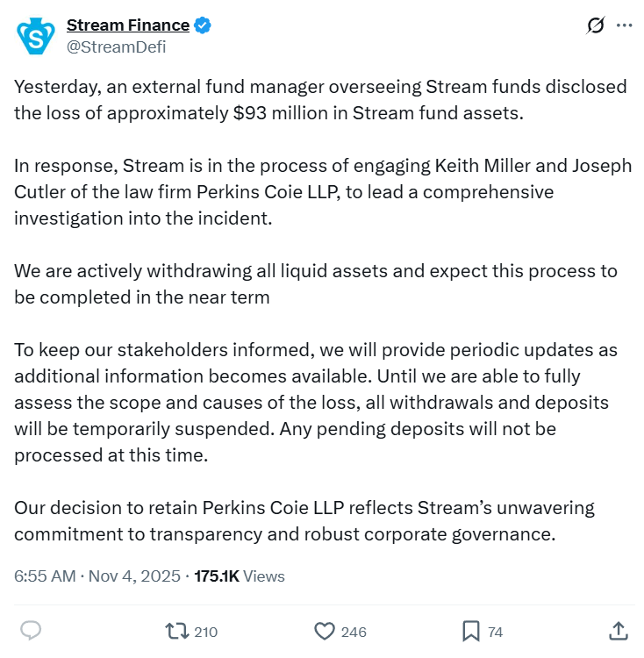Screen dimensions: 644x658
Task: Open the 6:55 AM timestamp link
Action: click(45, 576)
